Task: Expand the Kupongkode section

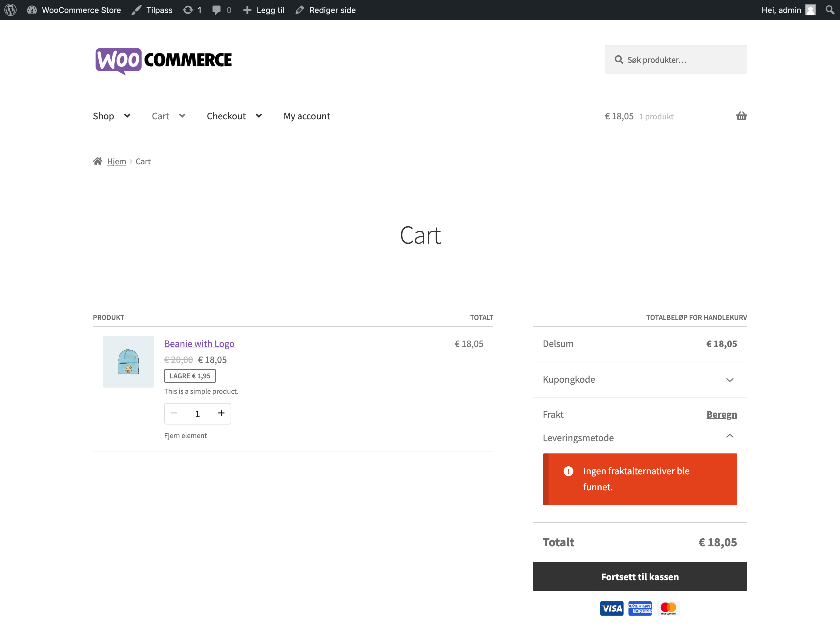Action: (640, 380)
